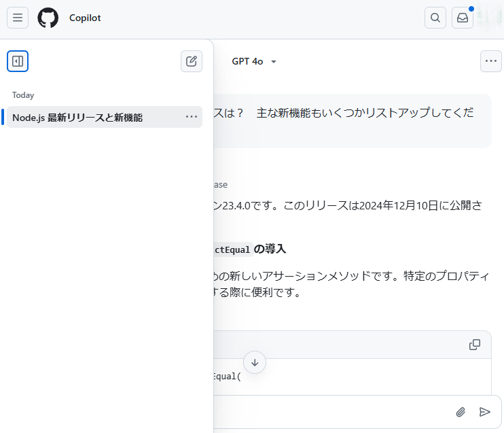Attach a file with paperclip icon

point(461,412)
